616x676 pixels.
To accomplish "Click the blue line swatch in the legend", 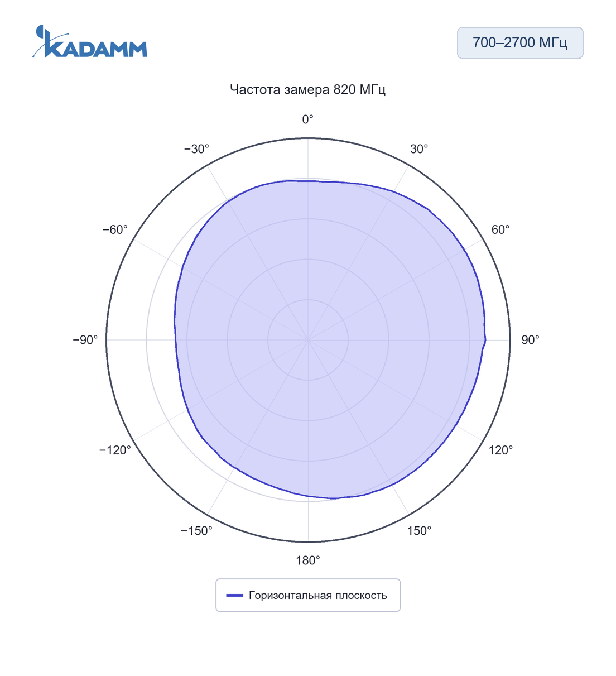I will click(x=235, y=596).
